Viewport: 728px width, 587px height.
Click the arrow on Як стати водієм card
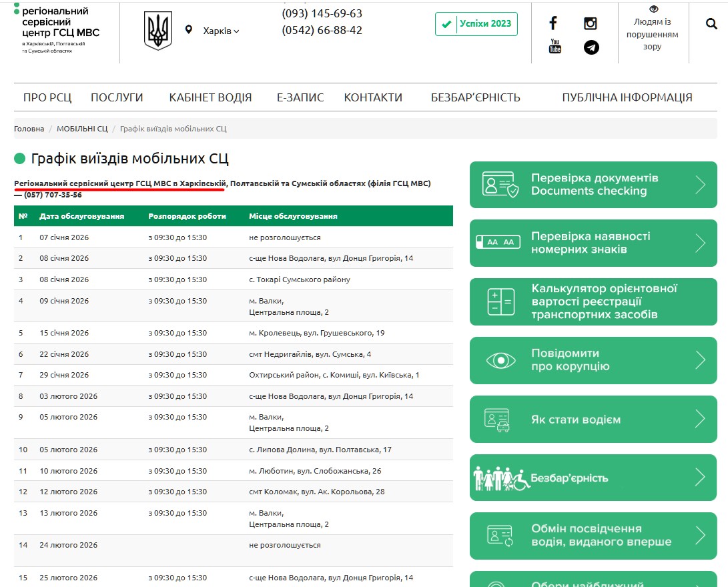(700, 418)
